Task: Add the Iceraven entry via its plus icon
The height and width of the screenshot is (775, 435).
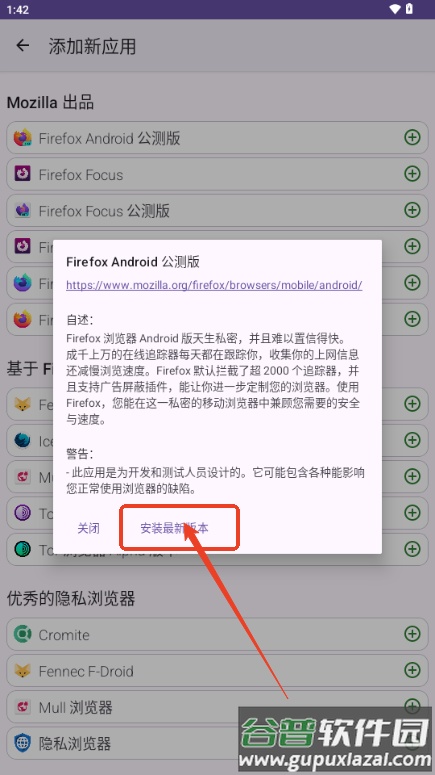Action: tap(412, 440)
